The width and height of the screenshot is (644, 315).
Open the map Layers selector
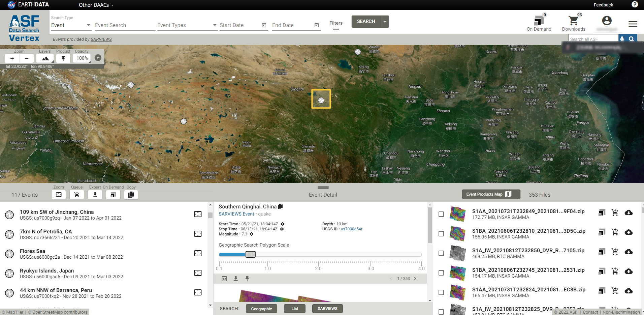(45, 58)
